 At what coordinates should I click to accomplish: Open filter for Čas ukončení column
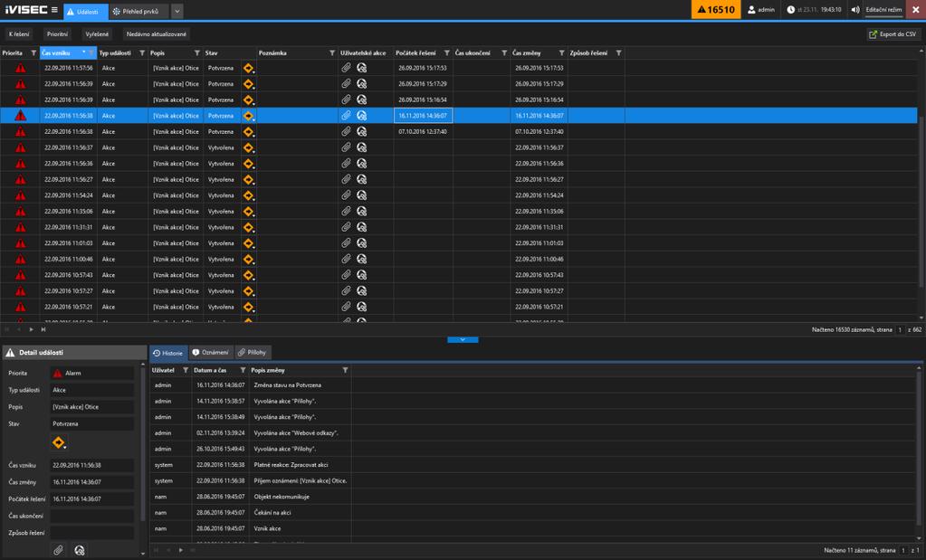(x=504, y=53)
